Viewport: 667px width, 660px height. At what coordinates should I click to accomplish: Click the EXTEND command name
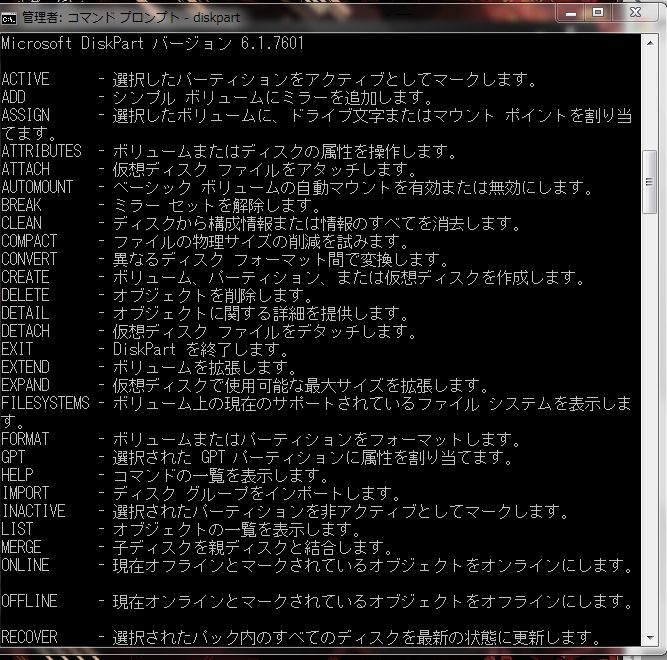click(x=26, y=367)
